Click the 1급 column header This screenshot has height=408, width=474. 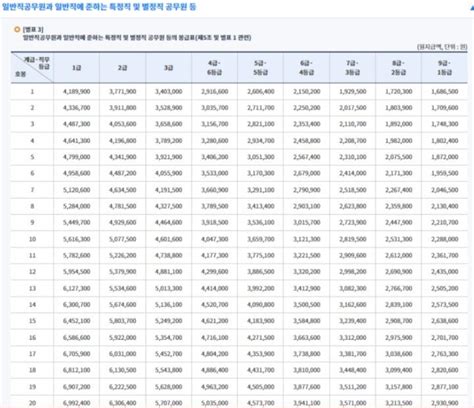pos(76,68)
